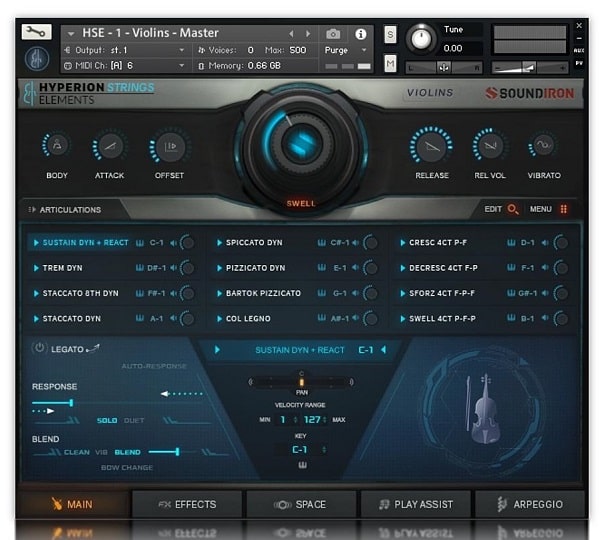This screenshot has width=600, height=540.
Task: Select the Sforz 4ct F-P-F articulation
Action: (x=442, y=294)
